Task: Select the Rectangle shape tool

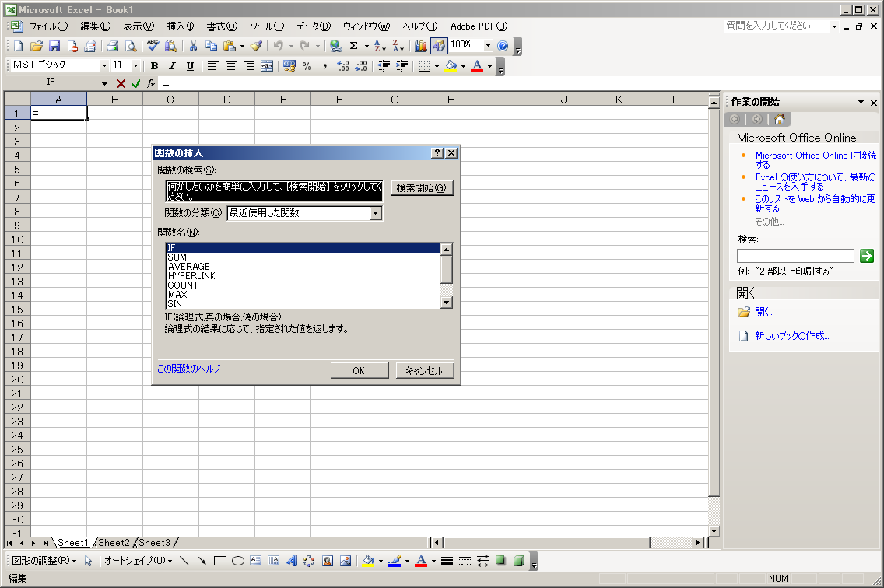Action: (220, 561)
